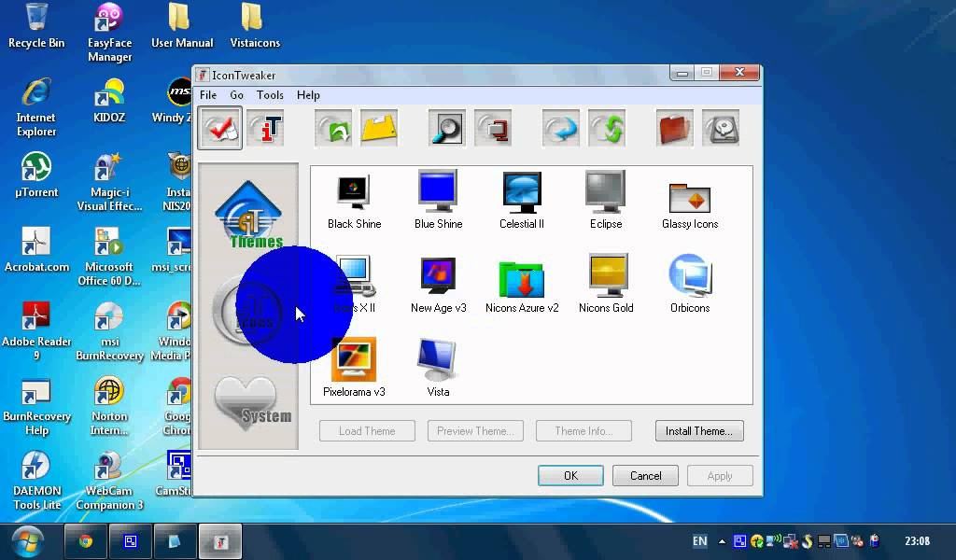The width and height of the screenshot is (956, 560).
Task: Select the Eclipse theme
Action: [x=605, y=201]
